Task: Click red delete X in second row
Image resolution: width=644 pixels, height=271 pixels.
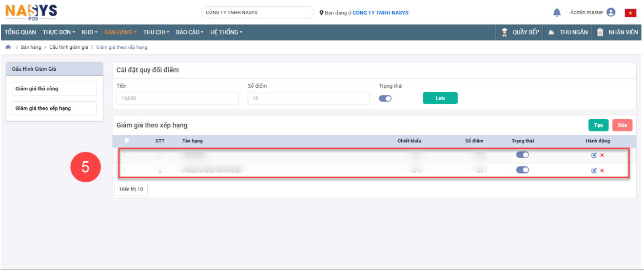Action: 602,170
